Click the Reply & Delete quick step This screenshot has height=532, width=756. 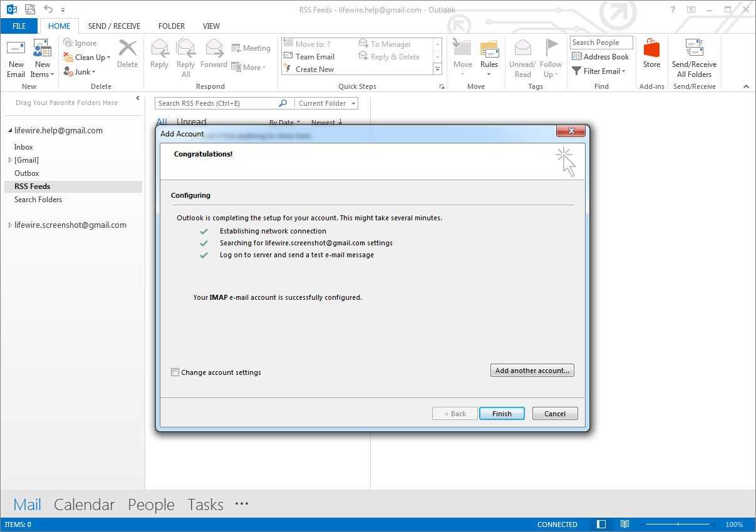click(389, 56)
